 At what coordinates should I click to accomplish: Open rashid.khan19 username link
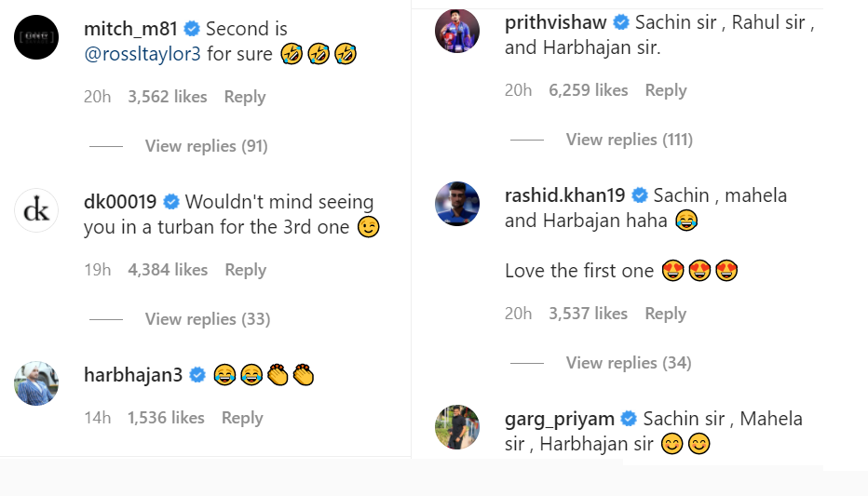pos(564,195)
